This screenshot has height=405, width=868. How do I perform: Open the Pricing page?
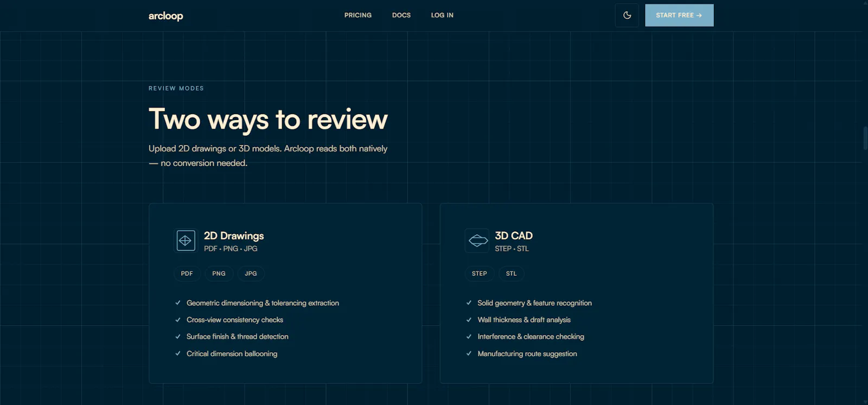point(358,15)
